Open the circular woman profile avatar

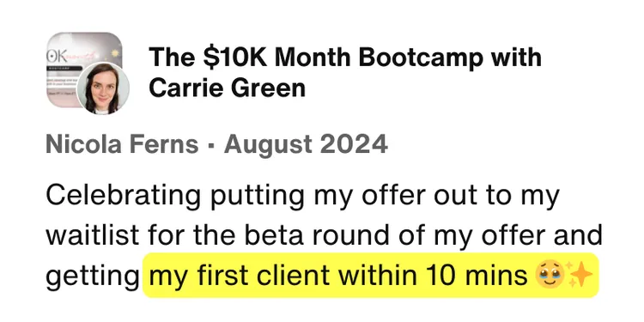coord(103,88)
